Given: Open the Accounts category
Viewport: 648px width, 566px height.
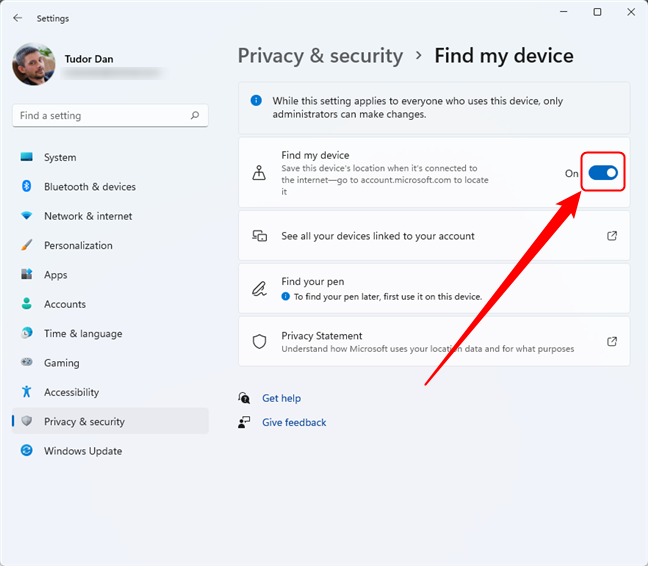Looking at the screenshot, I should click(x=110, y=304).
